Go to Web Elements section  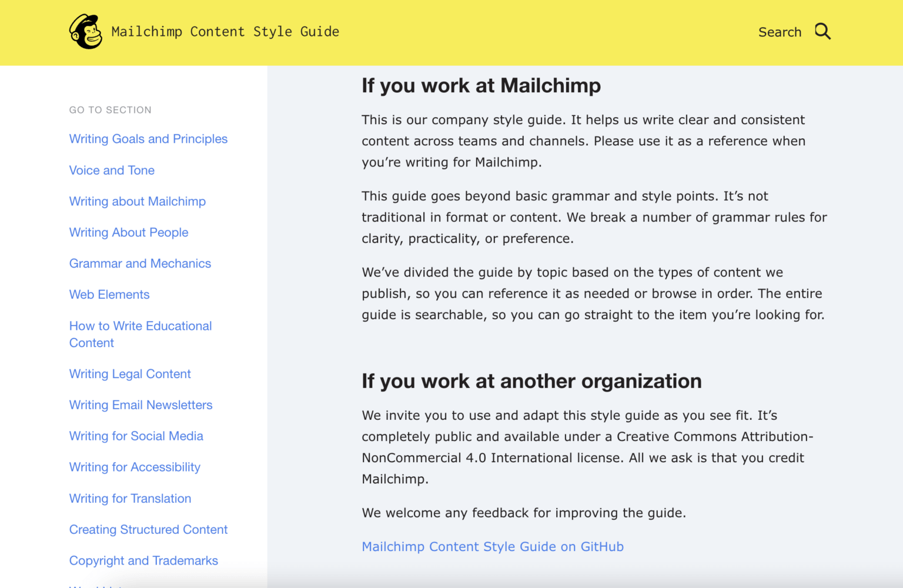tap(109, 295)
